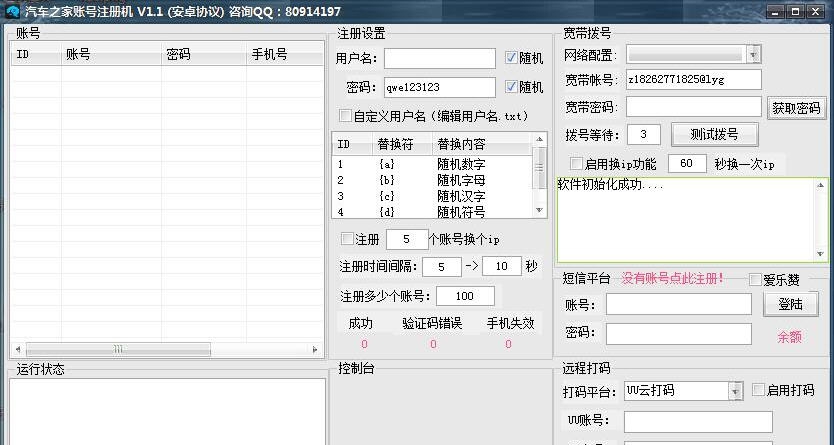Tick the 爱乐赞 checkbox
The image size is (834, 445).
(x=755, y=280)
